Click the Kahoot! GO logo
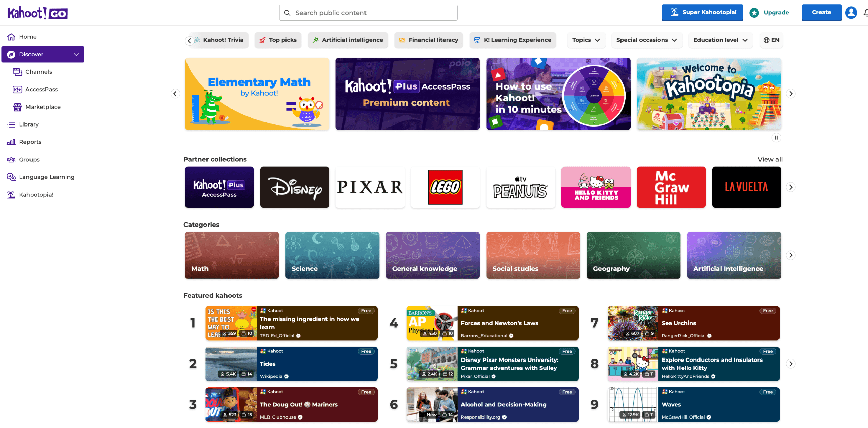868x428 pixels. pyautogui.click(x=38, y=13)
